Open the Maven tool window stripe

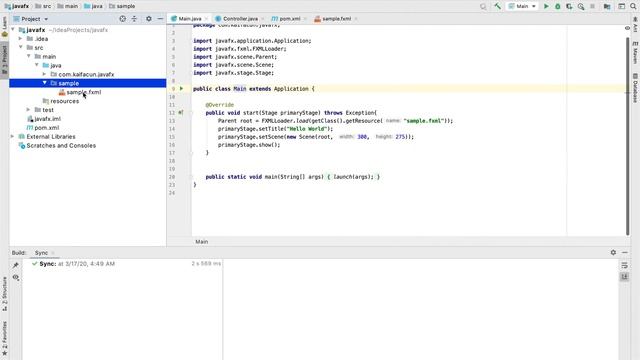click(x=636, y=52)
